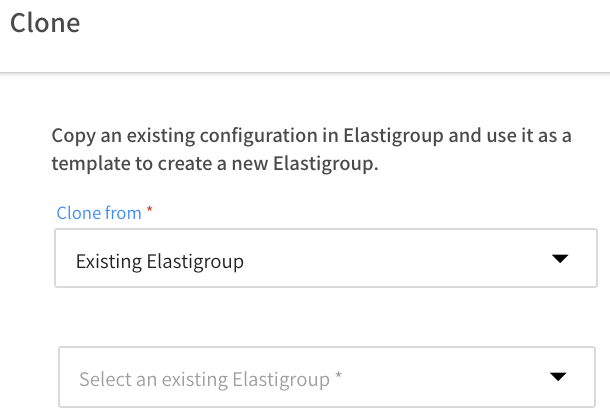610x420 pixels.
Task: Click the caret arrow in Clone from dropdown
Action: pos(559,259)
